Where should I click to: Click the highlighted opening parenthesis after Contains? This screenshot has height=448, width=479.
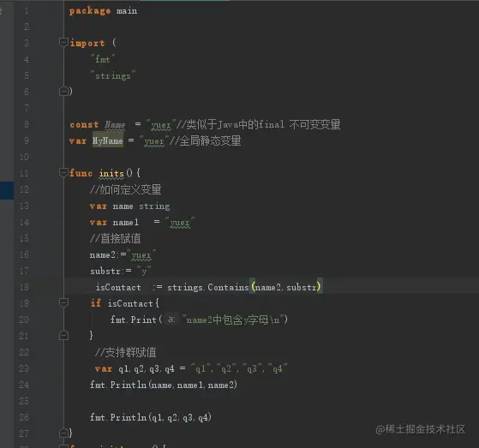tap(252, 287)
